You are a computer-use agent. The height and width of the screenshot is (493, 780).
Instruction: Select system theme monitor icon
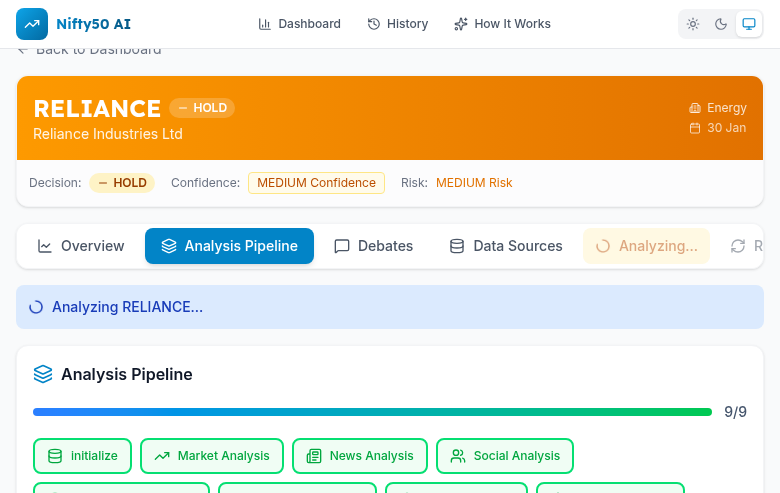click(x=748, y=24)
